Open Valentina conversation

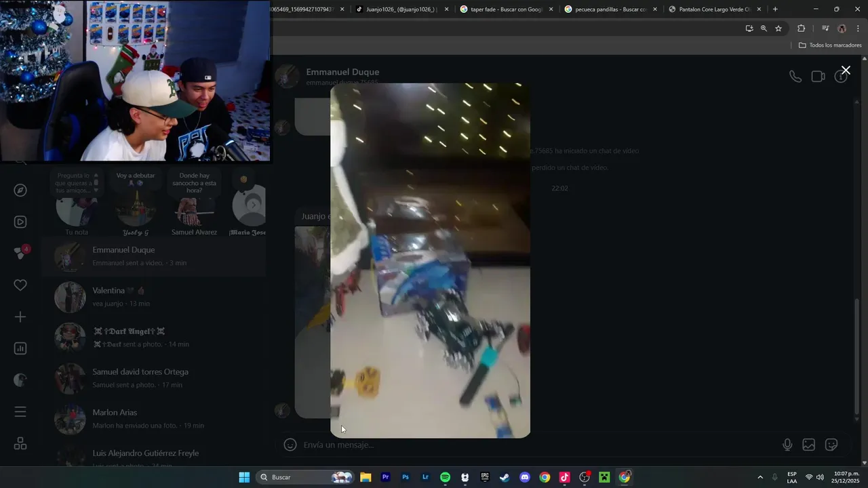(154, 297)
